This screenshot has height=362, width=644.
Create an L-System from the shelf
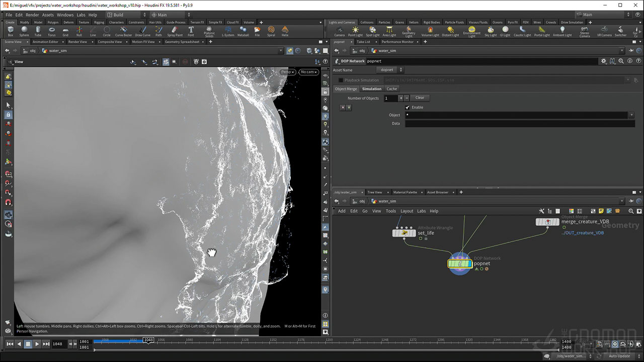228,31
